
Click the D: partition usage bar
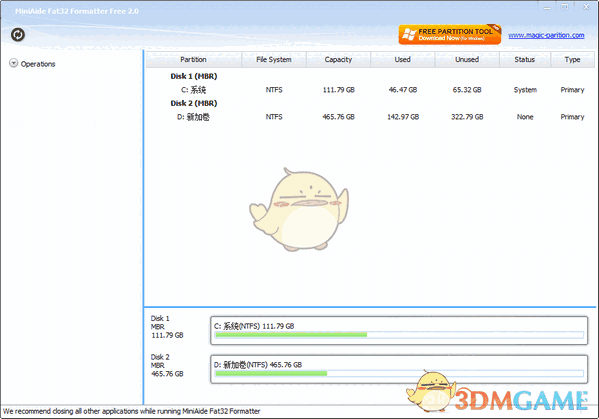pos(399,374)
